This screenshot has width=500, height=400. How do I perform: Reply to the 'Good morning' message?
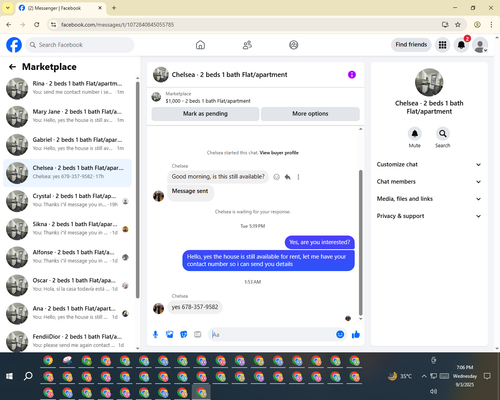click(x=288, y=177)
